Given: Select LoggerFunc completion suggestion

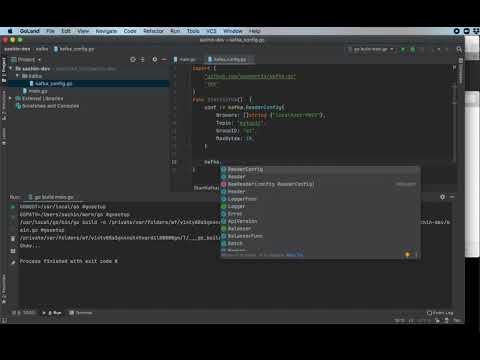Looking at the screenshot, I should [320, 199].
